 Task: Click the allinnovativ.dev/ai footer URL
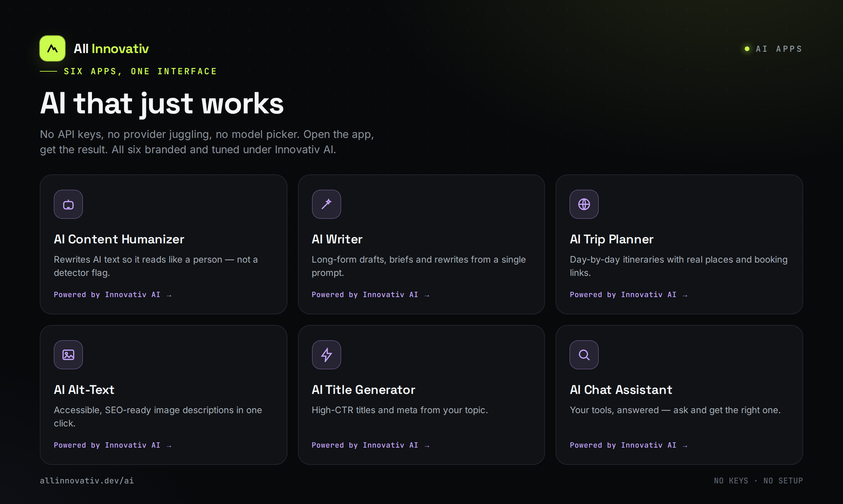pos(87,480)
